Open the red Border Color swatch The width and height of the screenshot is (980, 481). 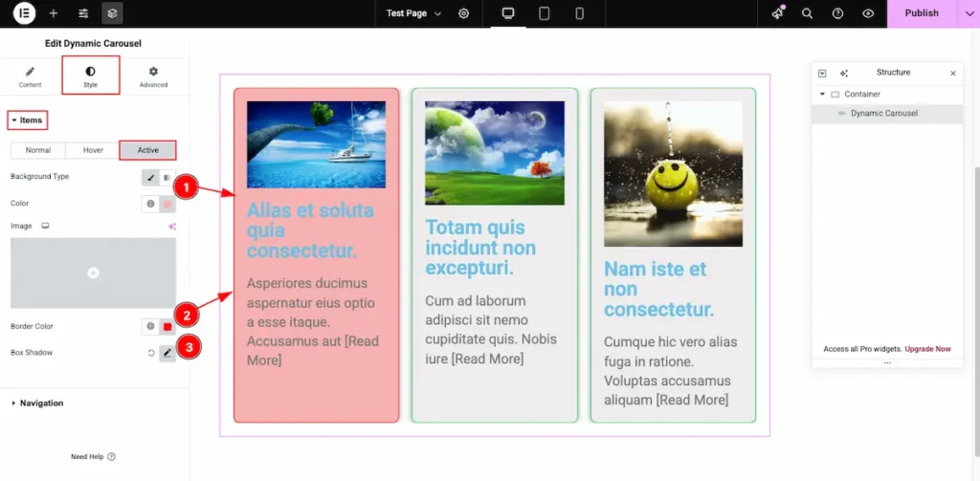pyautogui.click(x=167, y=327)
